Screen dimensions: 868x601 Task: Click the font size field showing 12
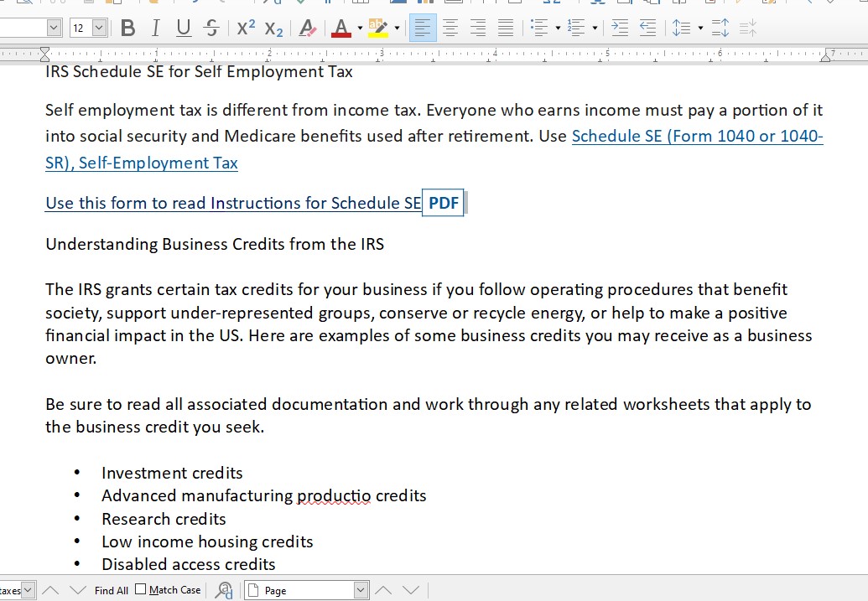click(81, 28)
